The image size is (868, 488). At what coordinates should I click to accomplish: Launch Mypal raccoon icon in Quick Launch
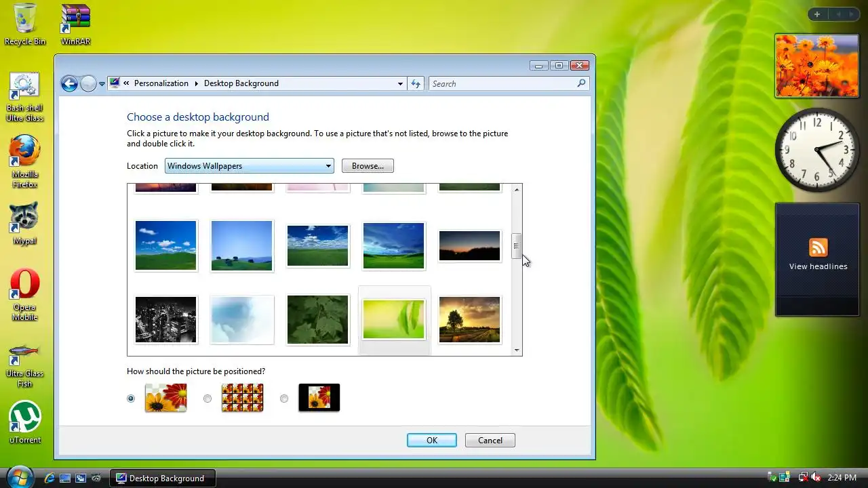[x=96, y=478]
